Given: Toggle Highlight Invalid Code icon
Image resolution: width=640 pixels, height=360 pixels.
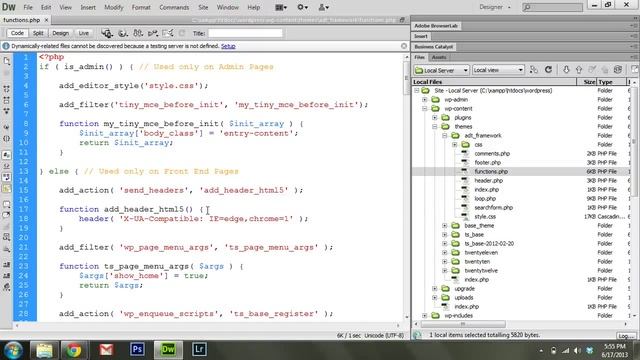Looking at the screenshot, I should [7, 166].
